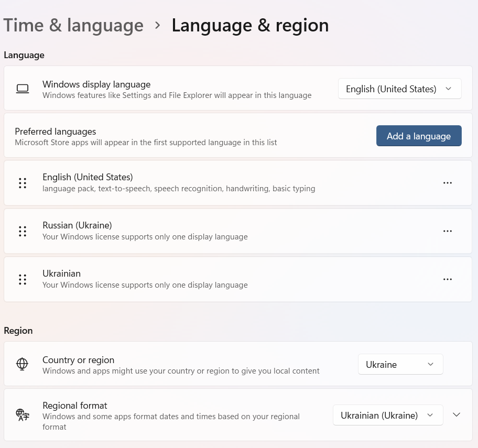The width and height of the screenshot is (478, 448).
Task: Open more options for English (United States)
Action: pyautogui.click(x=447, y=183)
